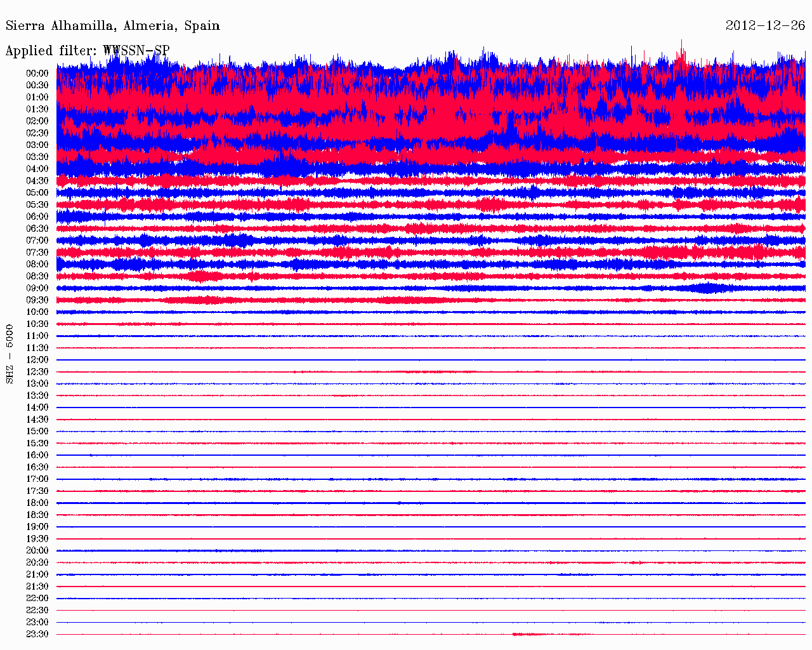Click the 12:00 time label
This screenshot has width=812, height=650.
click(37, 360)
